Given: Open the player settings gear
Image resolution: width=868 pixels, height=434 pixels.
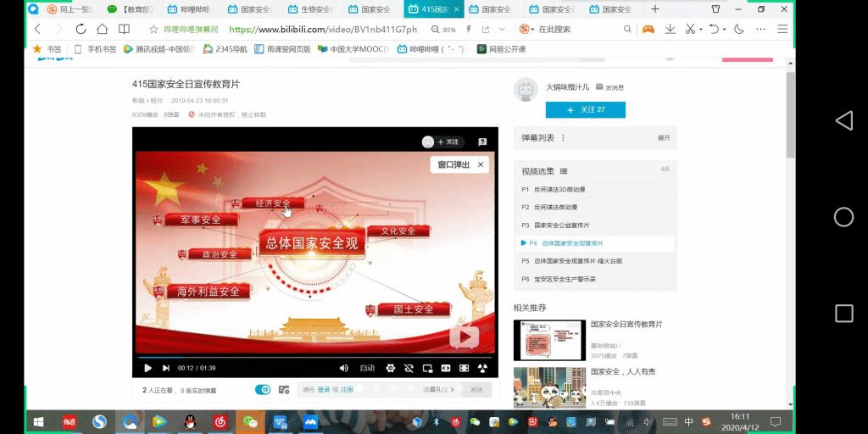Looking at the screenshot, I should pos(390,368).
